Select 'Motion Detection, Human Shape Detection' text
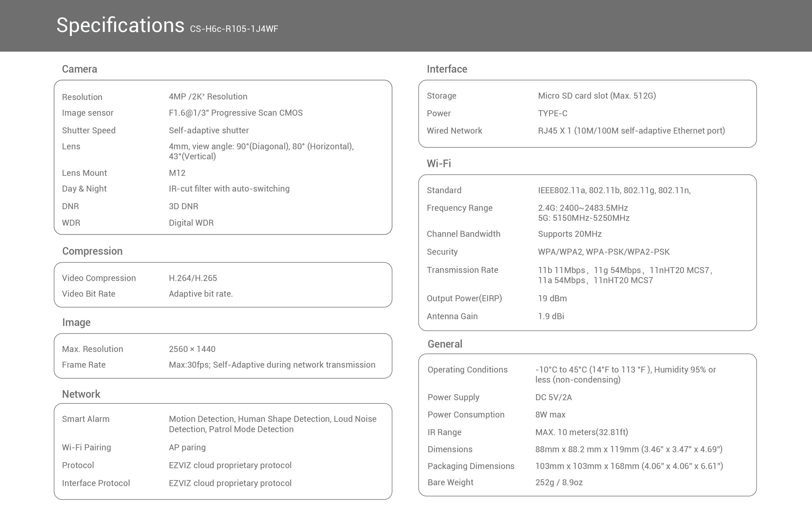 [273, 424]
